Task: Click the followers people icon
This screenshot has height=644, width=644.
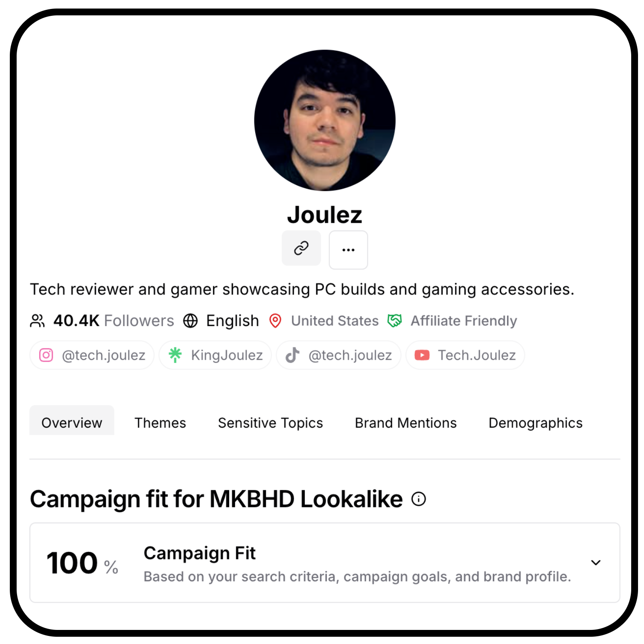Action: coord(38,321)
